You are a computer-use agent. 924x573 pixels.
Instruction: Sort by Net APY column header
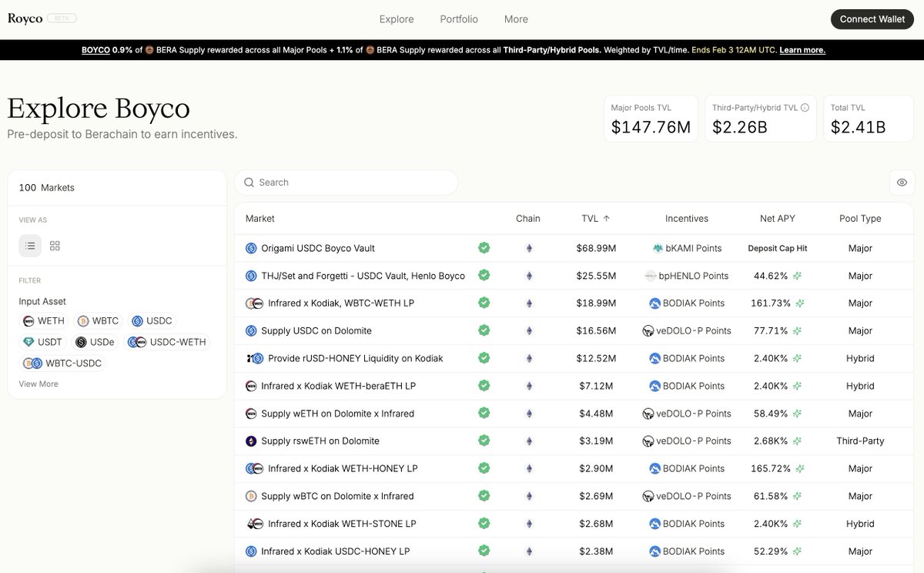777,219
